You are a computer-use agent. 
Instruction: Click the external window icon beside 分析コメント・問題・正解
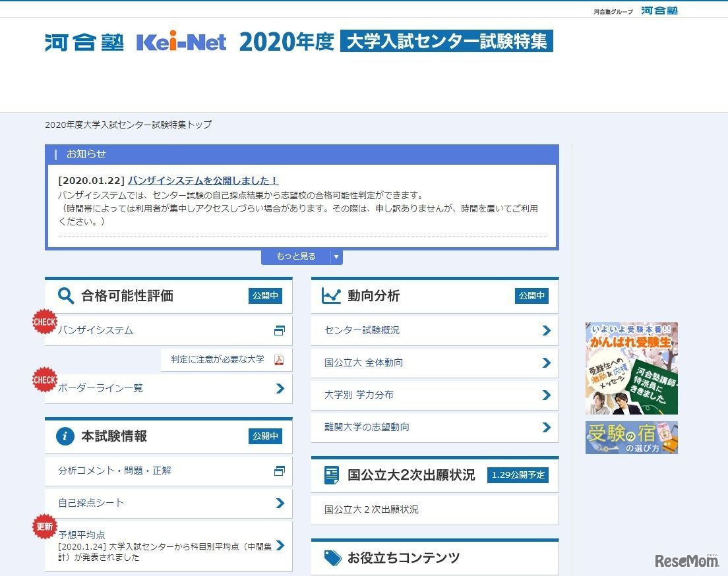[x=280, y=471]
